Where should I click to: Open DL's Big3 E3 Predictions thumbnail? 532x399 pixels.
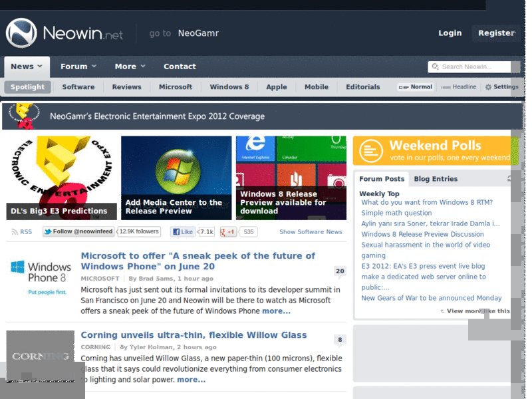(61, 178)
